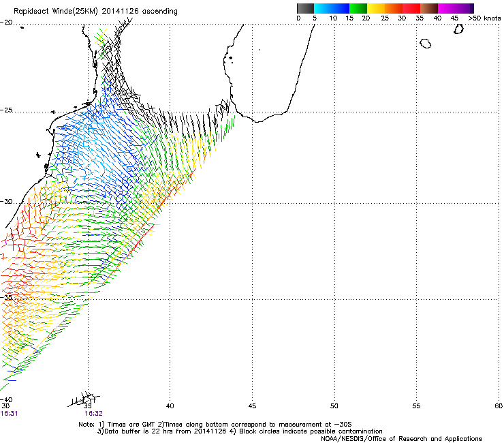Viewport: 504px width, 443px height.
Task: Pick the yellow 20-25 knots color segment
Action: coord(376,8)
